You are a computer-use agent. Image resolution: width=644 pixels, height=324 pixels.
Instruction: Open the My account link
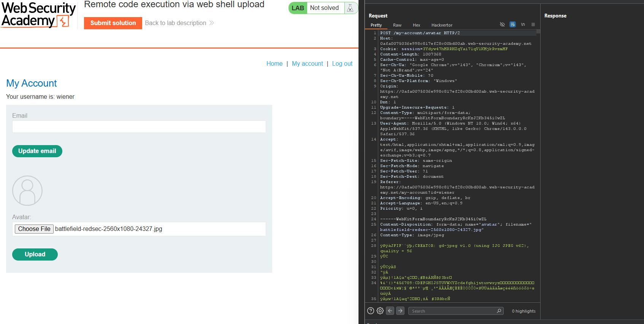pos(308,64)
